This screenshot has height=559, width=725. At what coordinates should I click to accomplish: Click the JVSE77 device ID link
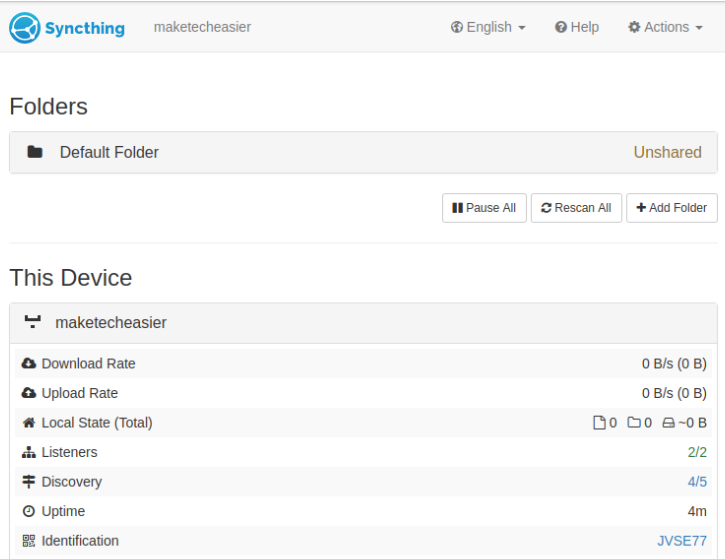pos(682,541)
